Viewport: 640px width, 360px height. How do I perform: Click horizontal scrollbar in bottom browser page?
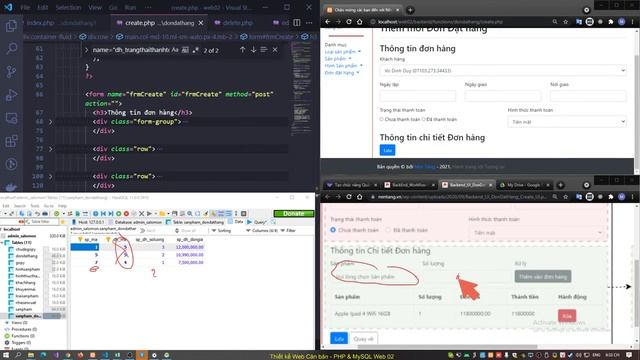click(x=447, y=347)
